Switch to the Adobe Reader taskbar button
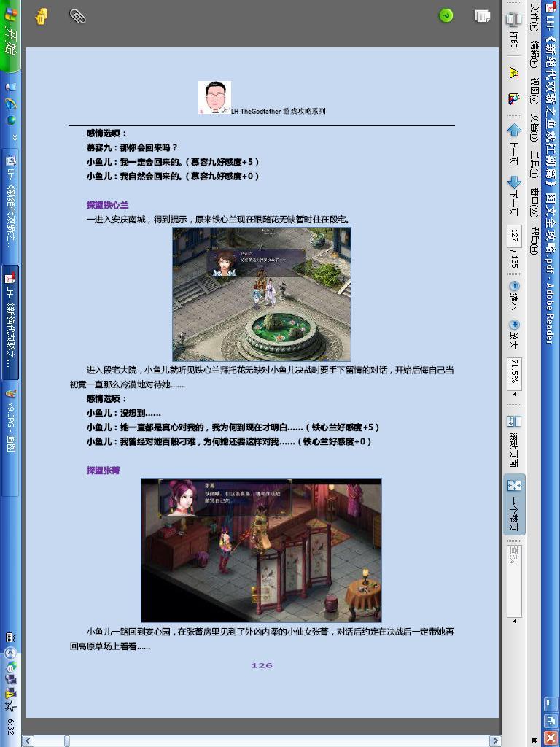Image resolution: width=560 pixels, height=747 pixels. [x=10, y=322]
